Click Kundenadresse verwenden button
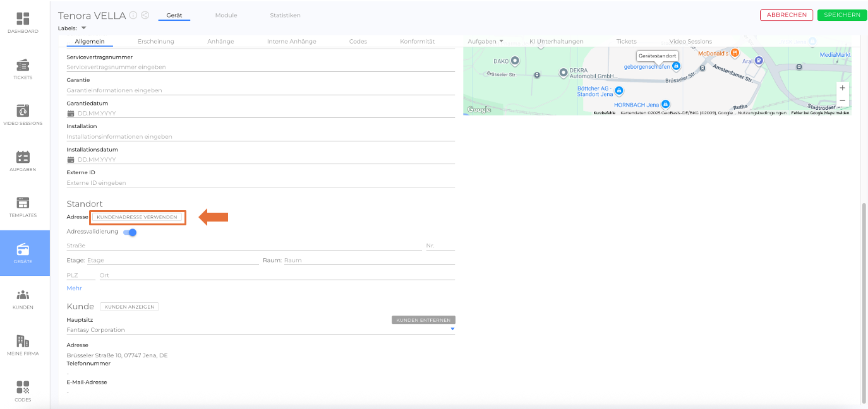868x409 pixels. (137, 217)
